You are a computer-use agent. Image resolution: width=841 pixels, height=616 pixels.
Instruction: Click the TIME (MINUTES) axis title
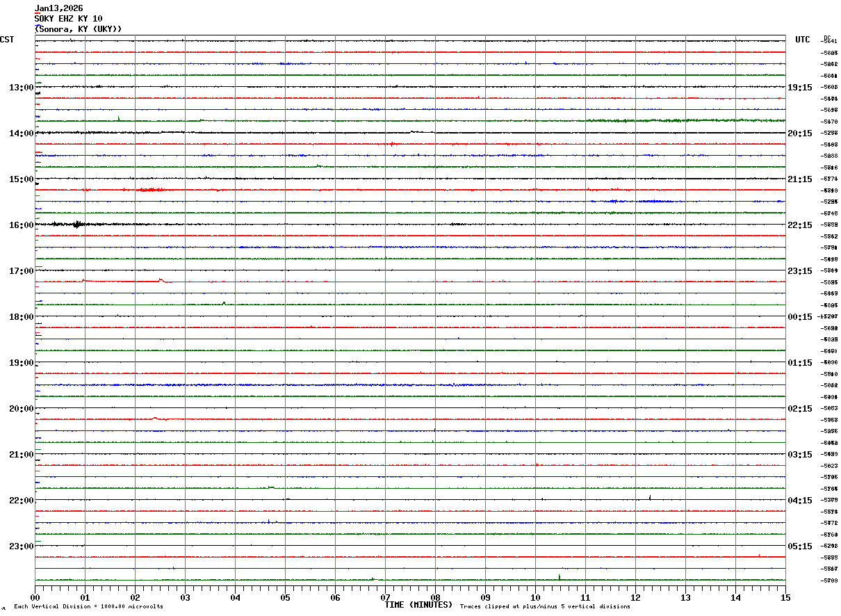418,605
